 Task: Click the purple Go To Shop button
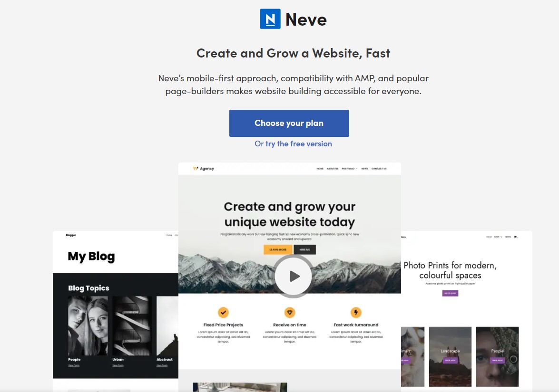pyautogui.click(x=450, y=293)
